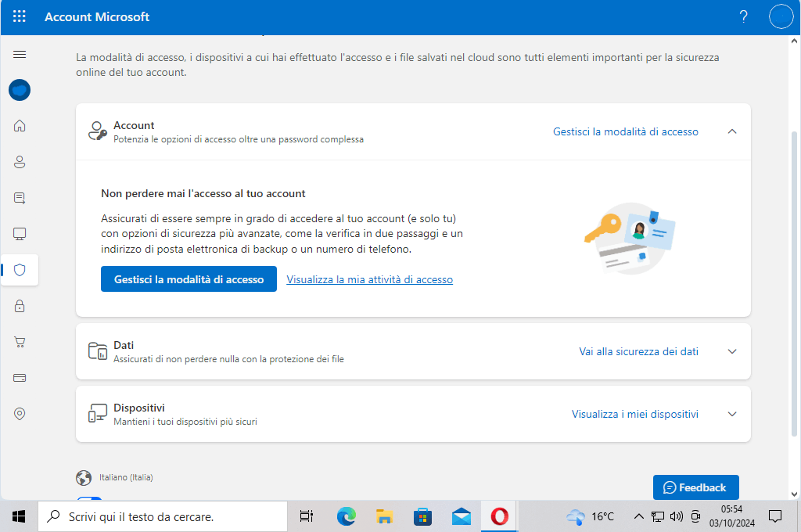801x532 pixels.
Task: Click the vertical scrollbar thumb
Action: pos(795,284)
